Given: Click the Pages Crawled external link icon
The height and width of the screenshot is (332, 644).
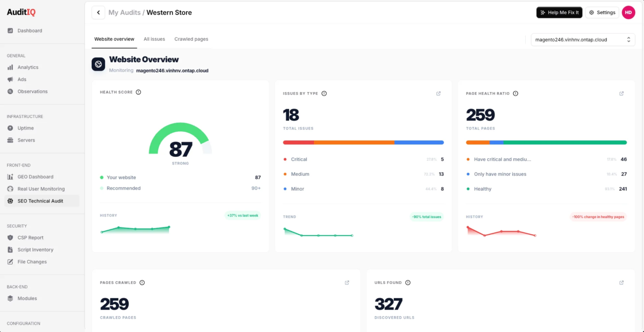Looking at the screenshot, I should coord(347,283).
